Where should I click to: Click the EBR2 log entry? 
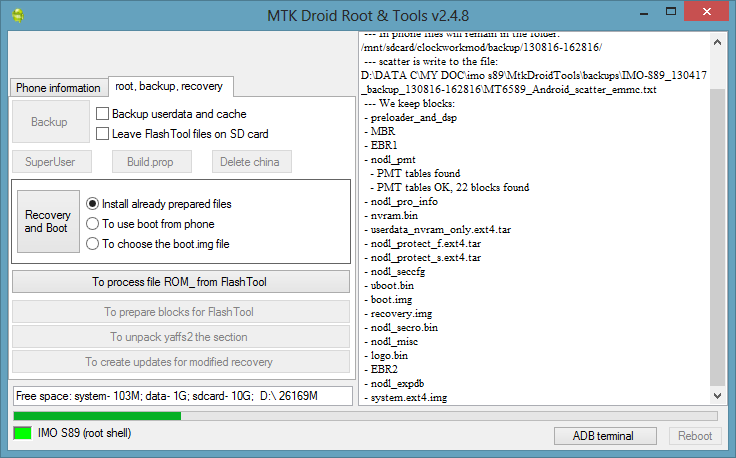pyautogui.click(x=381, y=369)
